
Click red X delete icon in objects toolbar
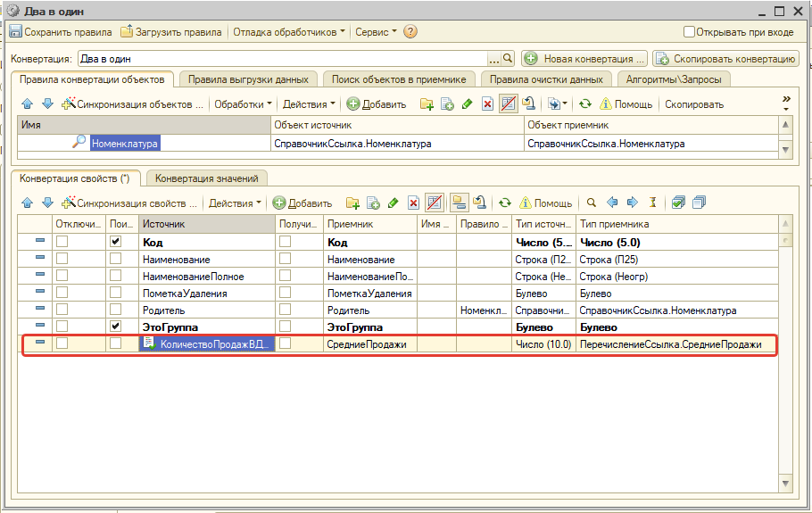487,104
